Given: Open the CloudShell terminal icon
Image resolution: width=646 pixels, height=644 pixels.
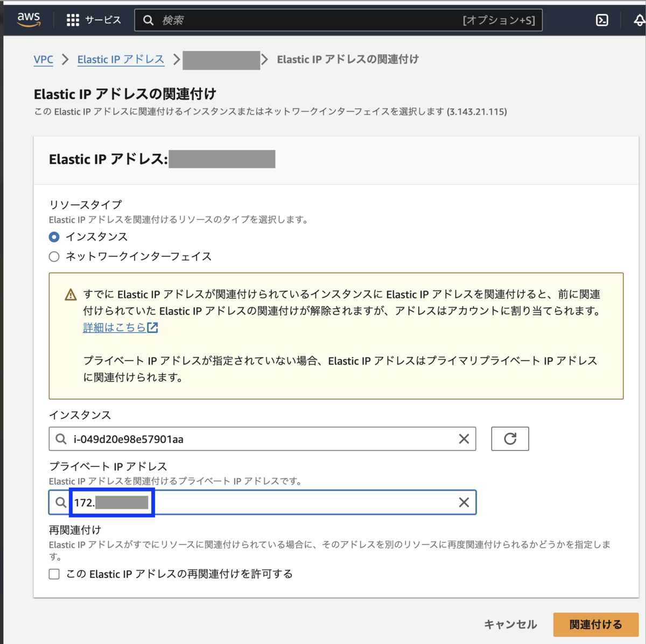Looking at the screenshot, I should [x=602, y=19].
